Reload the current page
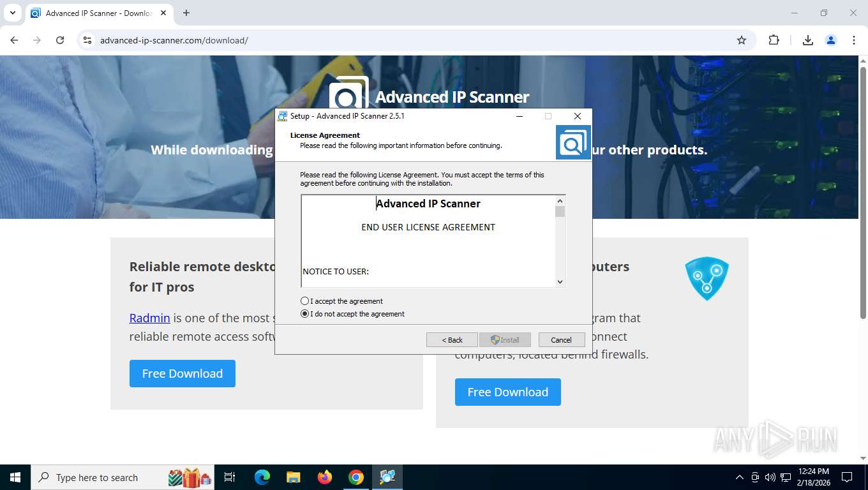The height and width of the screenshot is (490, 868). 60,40
